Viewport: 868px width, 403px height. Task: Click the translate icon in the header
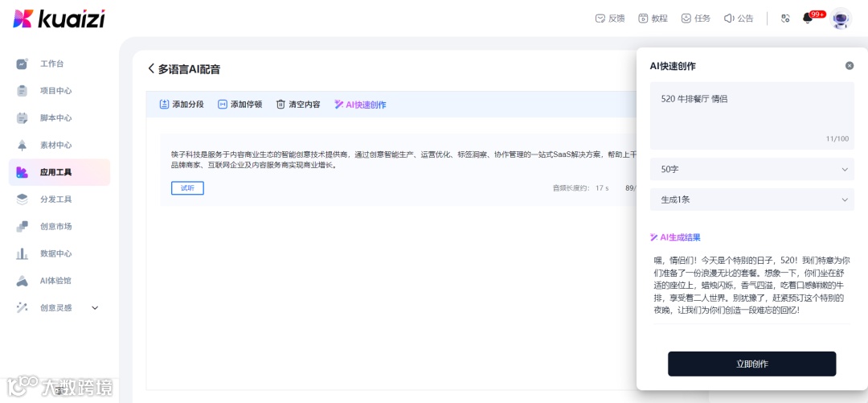(x=785, y=19)
